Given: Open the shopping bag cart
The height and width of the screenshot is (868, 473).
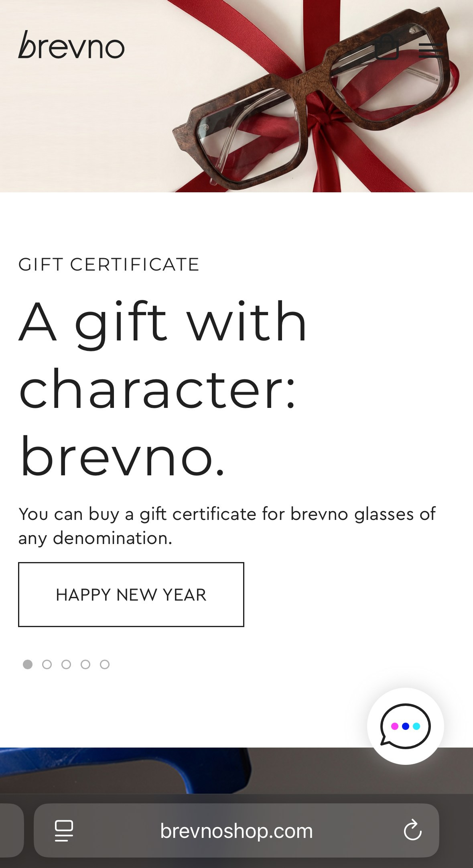Looking at the screenshot, I should (x=387, y=48).
